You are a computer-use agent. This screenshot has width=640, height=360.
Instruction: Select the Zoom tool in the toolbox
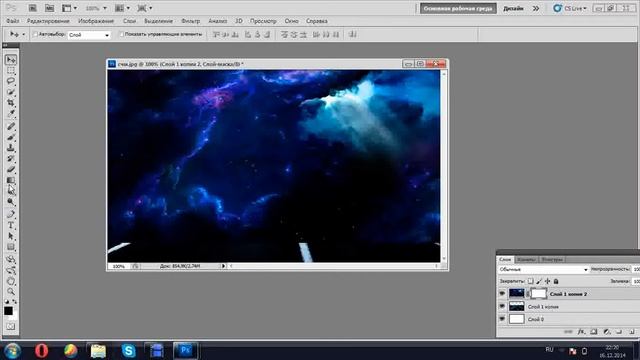coord(11,291)
